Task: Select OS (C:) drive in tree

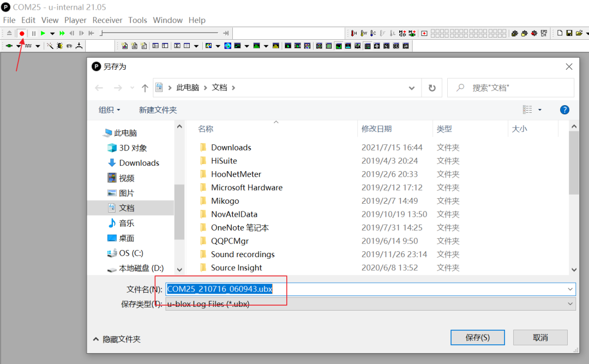Action: click(x=125, y=253)
